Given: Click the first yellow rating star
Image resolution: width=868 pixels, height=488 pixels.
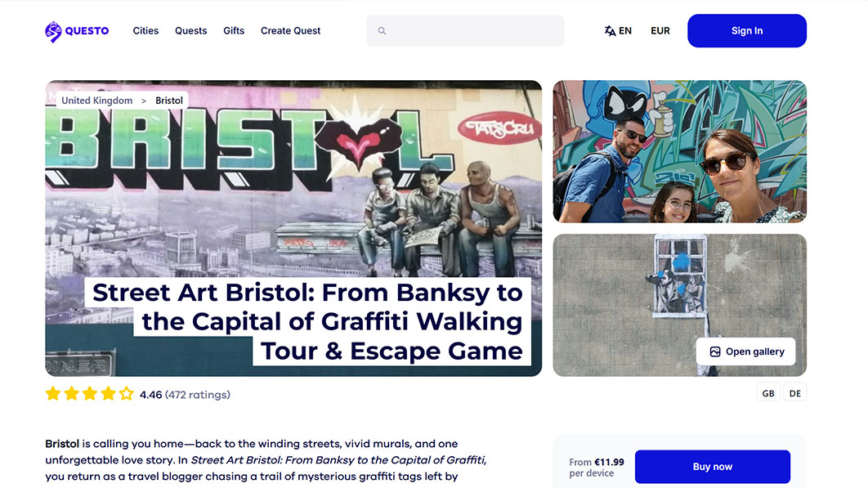Looking at the screenshot, I should point(53,394).
